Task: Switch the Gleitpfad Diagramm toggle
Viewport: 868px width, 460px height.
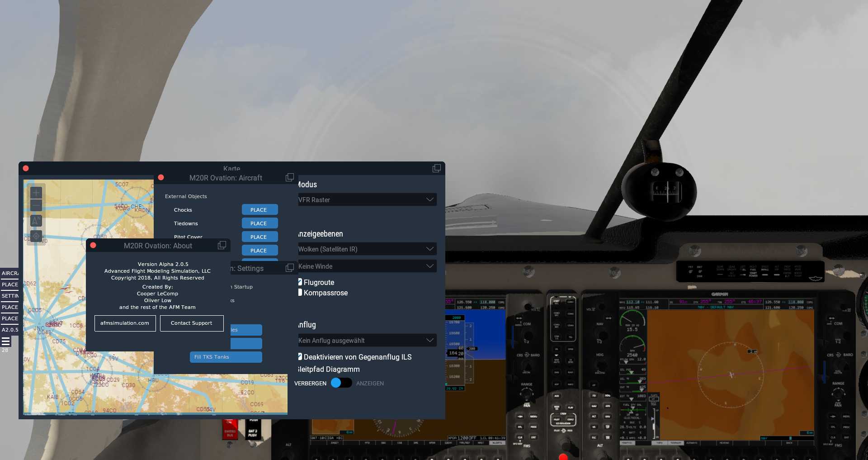Action: tap(341, 383)
